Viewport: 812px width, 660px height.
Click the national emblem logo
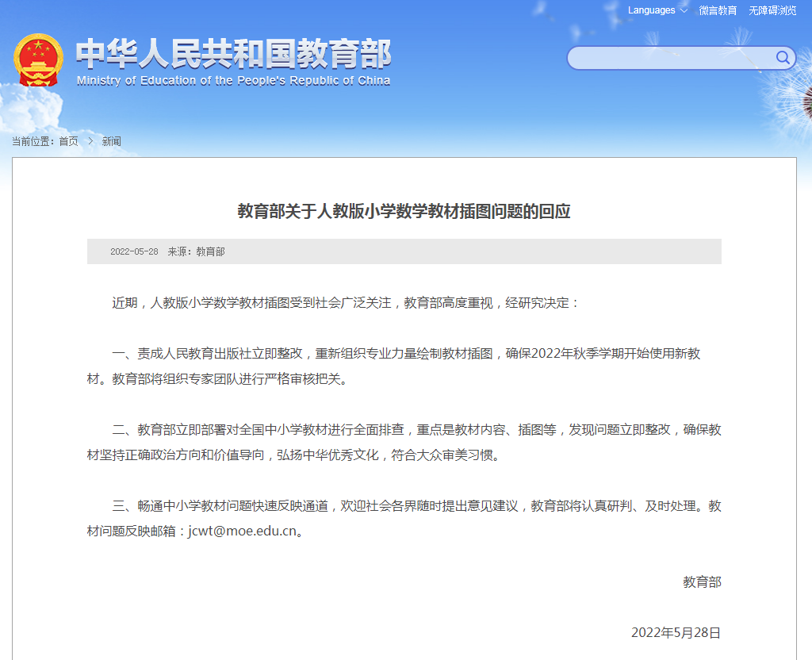pyautogui.click(x=38, y=60)
